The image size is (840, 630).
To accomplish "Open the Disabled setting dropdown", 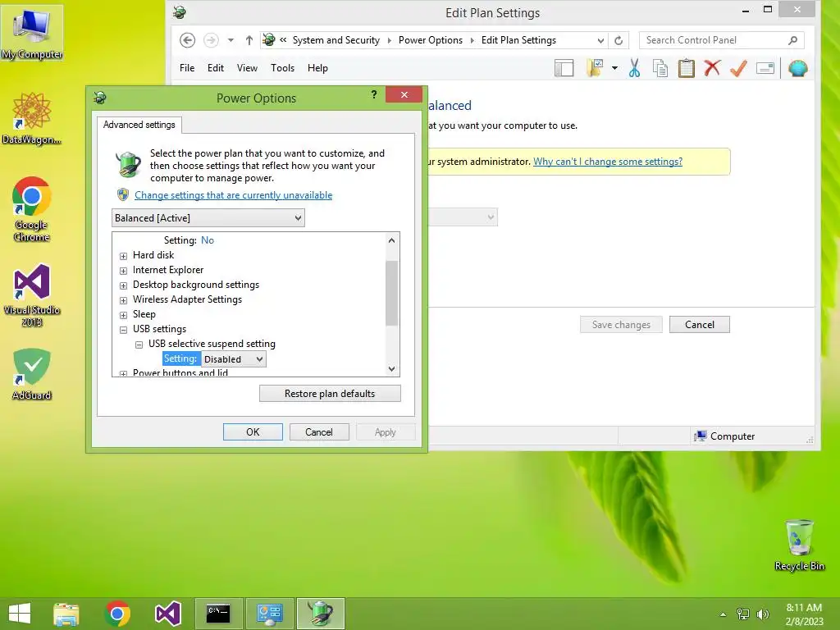I will point(234,359).
